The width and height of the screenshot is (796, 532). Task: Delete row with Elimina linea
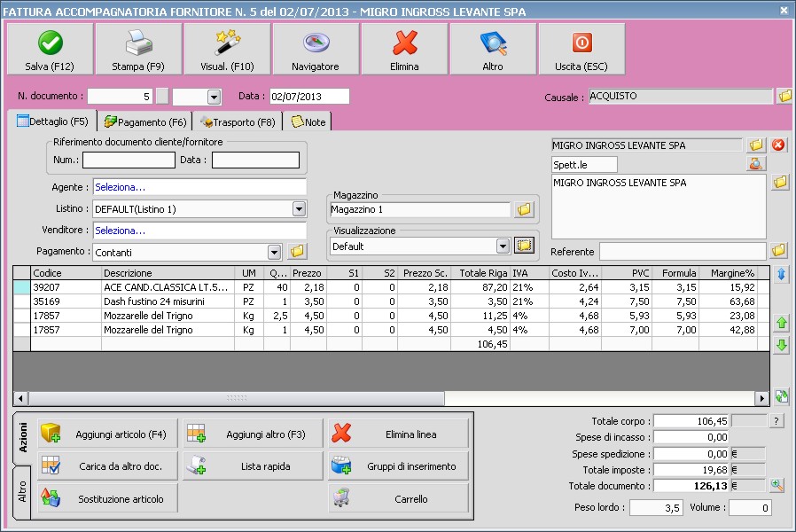399,434
